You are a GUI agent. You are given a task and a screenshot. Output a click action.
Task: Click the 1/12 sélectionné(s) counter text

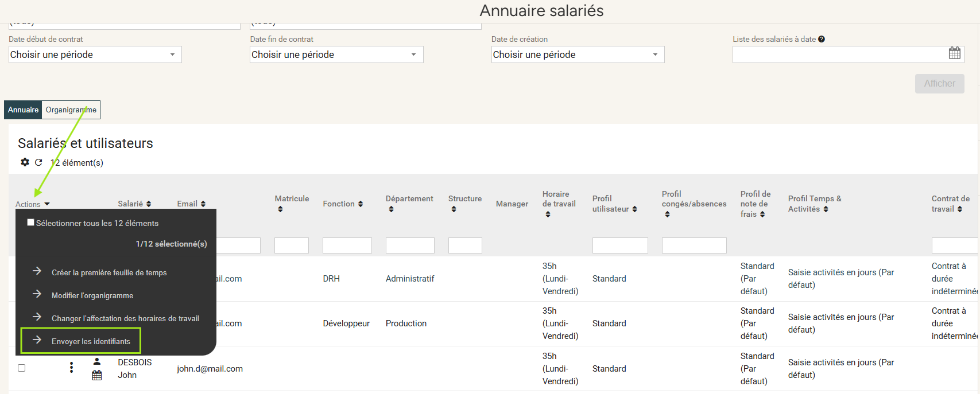[x=171, y=244]
